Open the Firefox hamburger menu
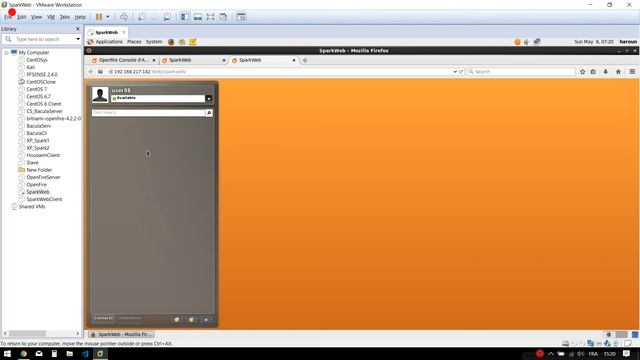 coord(632,72)
